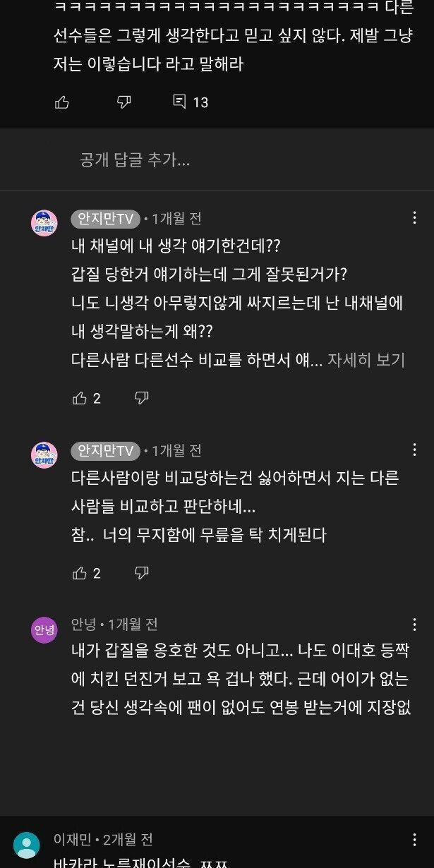Dislike the reply about 무지함
The image size is (434, 868).
pos(141,573)
